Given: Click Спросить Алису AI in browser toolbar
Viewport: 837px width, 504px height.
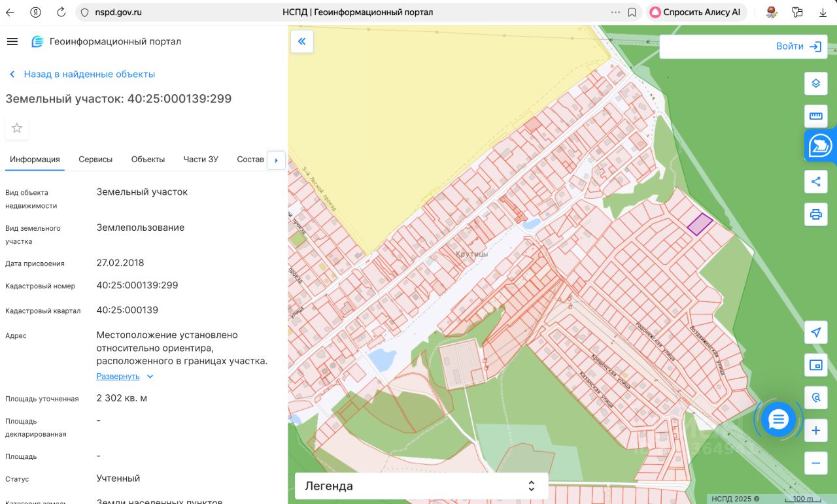Looking at the screenshot, I should tap(696, 12).
